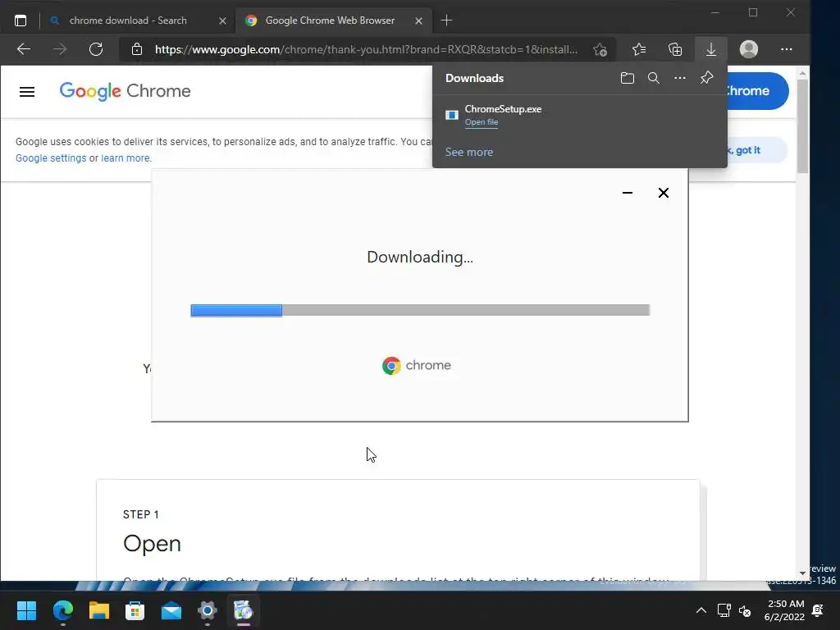This screenshot has height=630, width=840.
Task: Click See more in Downloads panel
Action: (468, 152)
